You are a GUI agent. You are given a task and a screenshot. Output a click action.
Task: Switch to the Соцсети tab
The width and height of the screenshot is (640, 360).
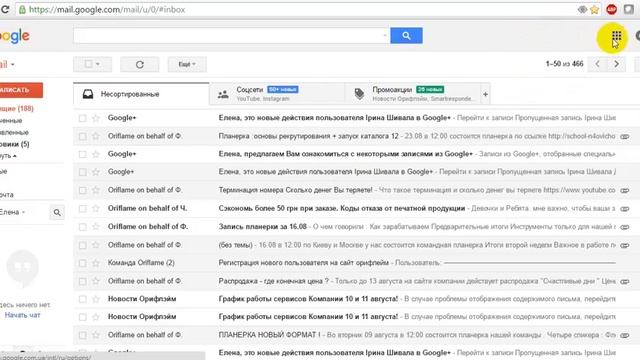click(x=277, y=94)
